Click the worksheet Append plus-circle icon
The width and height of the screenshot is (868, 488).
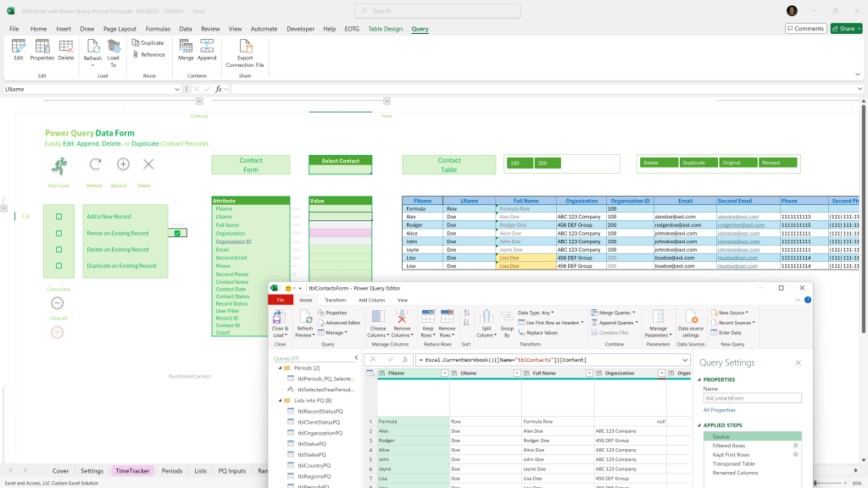point(123,164)
